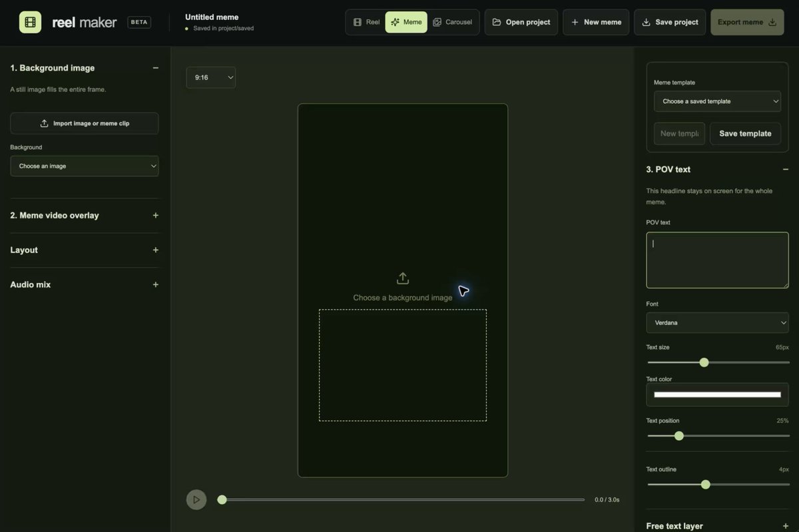Click the '0.0 / 3.0s' time readout

[607, 499]
